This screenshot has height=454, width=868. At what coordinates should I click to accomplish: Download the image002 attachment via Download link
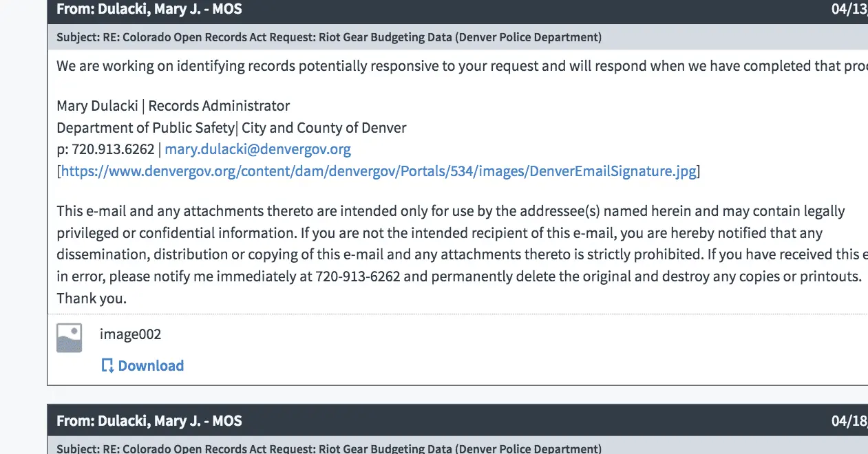click(x=151, y=365)
